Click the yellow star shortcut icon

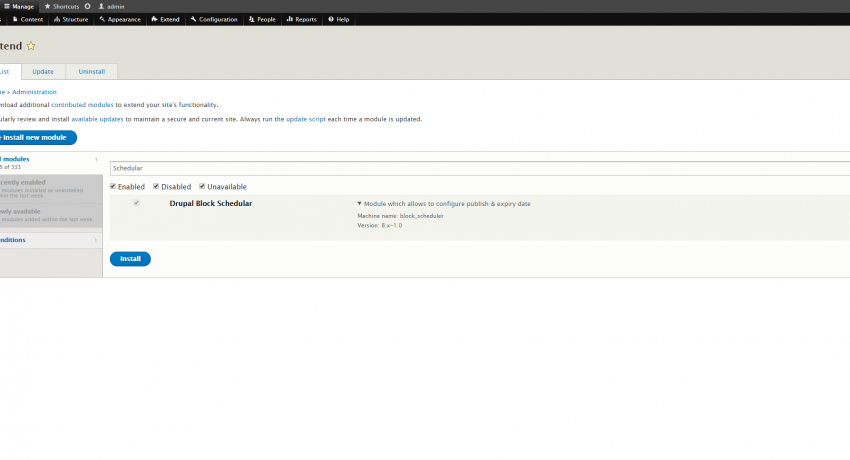pos(31,46)
